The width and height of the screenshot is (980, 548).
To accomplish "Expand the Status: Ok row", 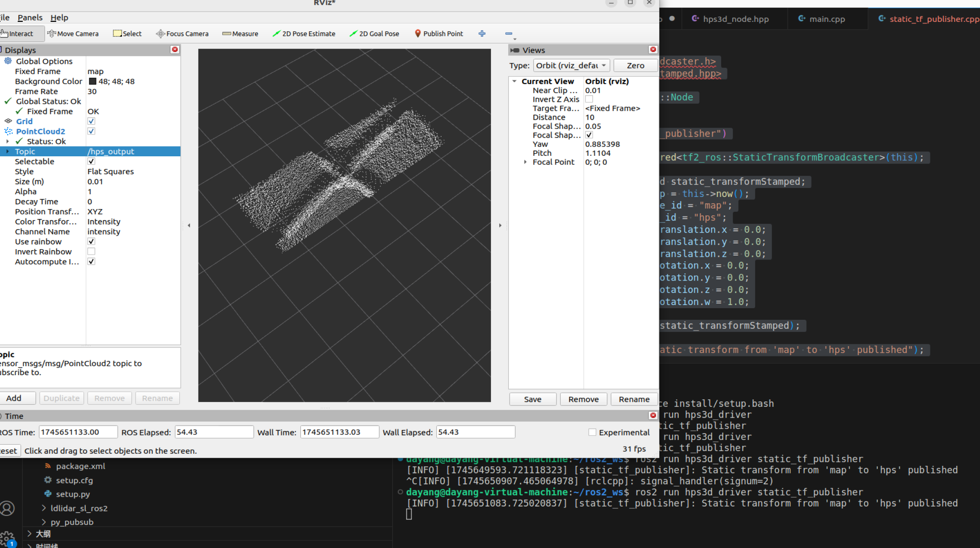I will pyautogui.click(x=8, y=141).
